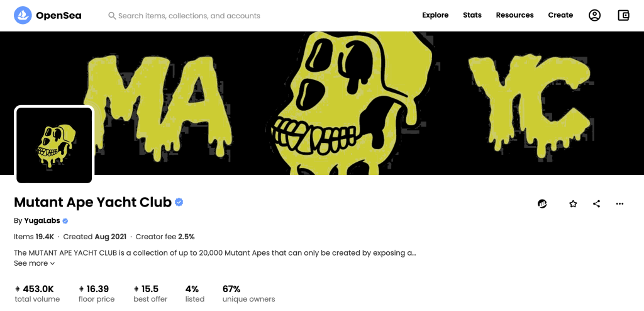Click the Mutant Ape collection avatar thumbnail

coord(54,145)
